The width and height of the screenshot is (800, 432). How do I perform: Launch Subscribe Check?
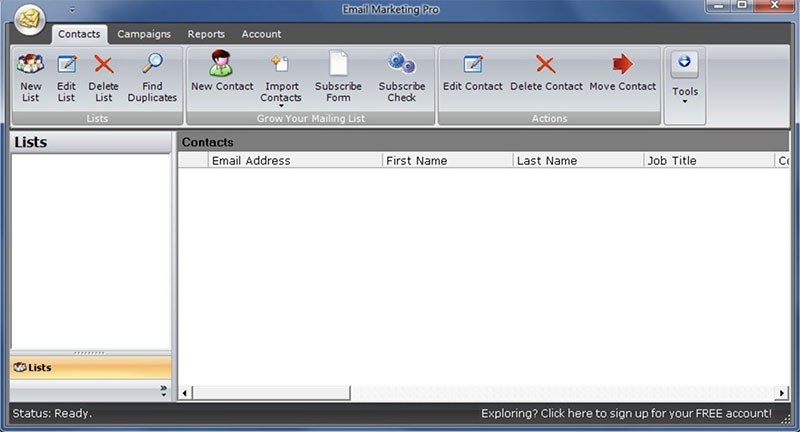pos(402,78)
